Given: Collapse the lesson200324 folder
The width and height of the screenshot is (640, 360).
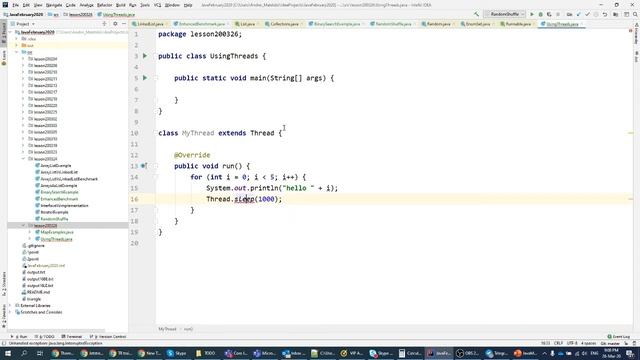Looking at the screenshot, I should pos(23,159).
